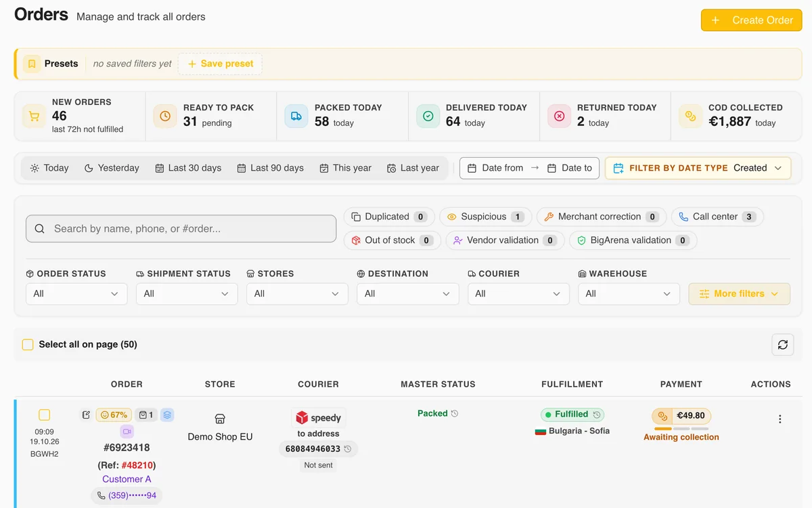Click the blue layers stack icon
This screenshot has width=812, height=508.
point(167,415)
